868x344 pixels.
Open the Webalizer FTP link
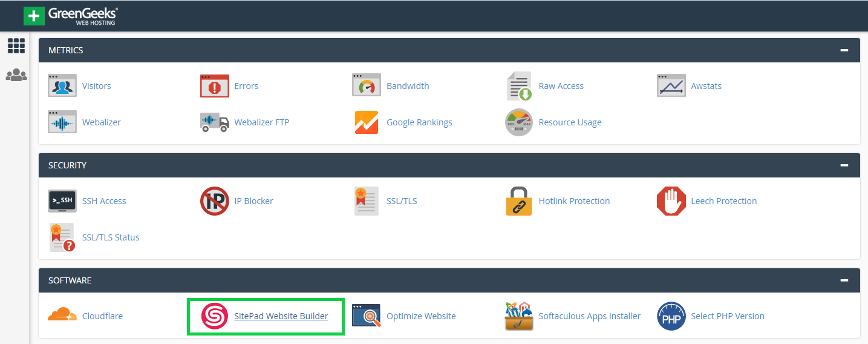coord(262,122)
